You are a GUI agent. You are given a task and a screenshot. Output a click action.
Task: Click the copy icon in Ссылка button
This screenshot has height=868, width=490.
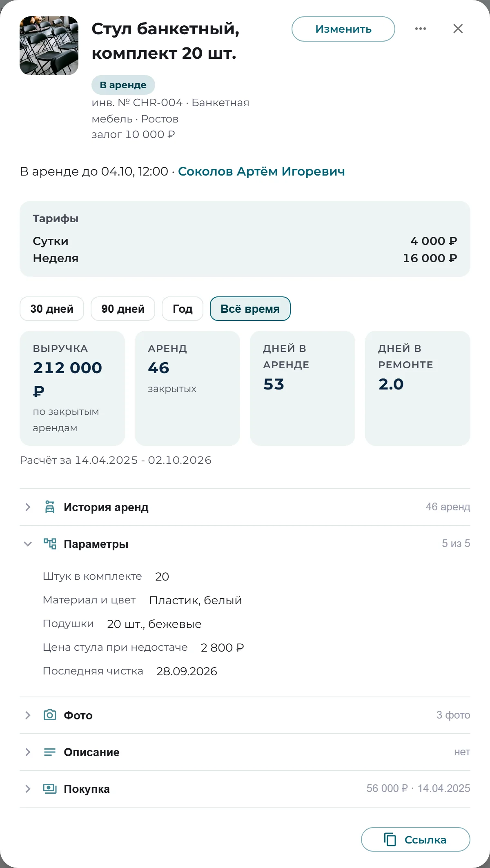[390, 839]
